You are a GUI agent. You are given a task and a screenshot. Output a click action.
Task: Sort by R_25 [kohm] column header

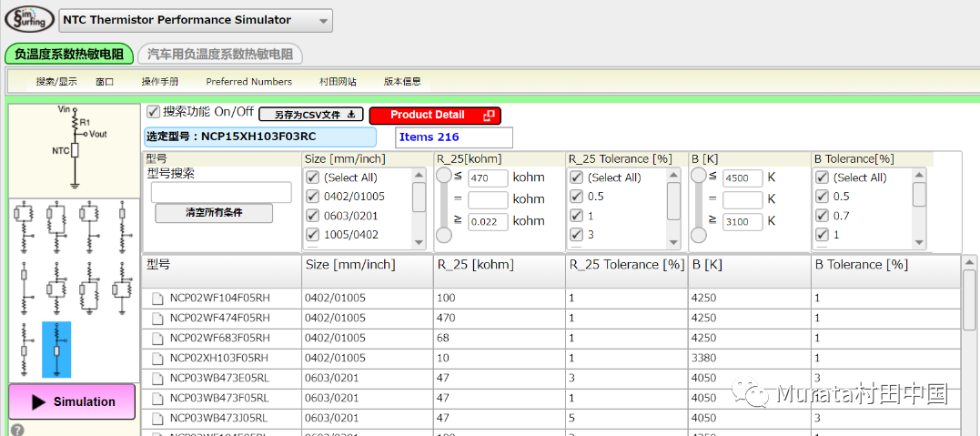tap(499, 271)
